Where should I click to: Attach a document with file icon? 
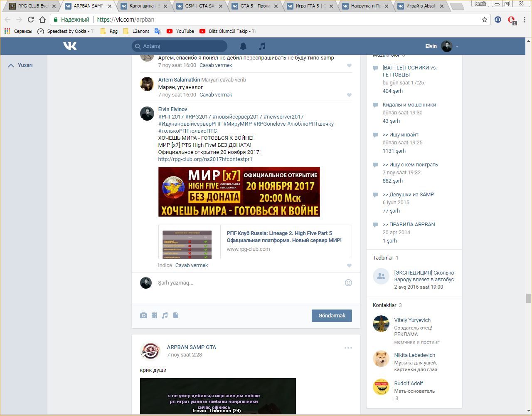click(176, 315)
